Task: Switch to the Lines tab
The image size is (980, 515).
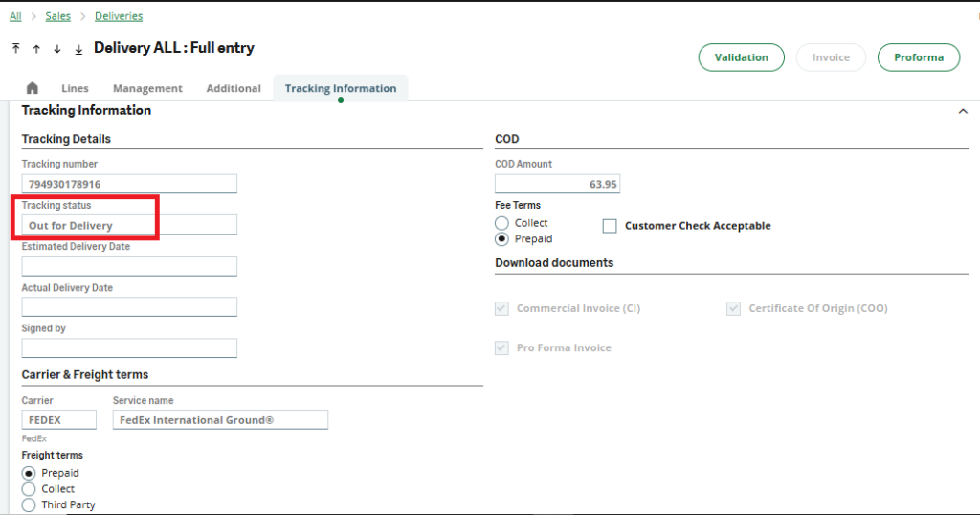Action: click(75, 88)
